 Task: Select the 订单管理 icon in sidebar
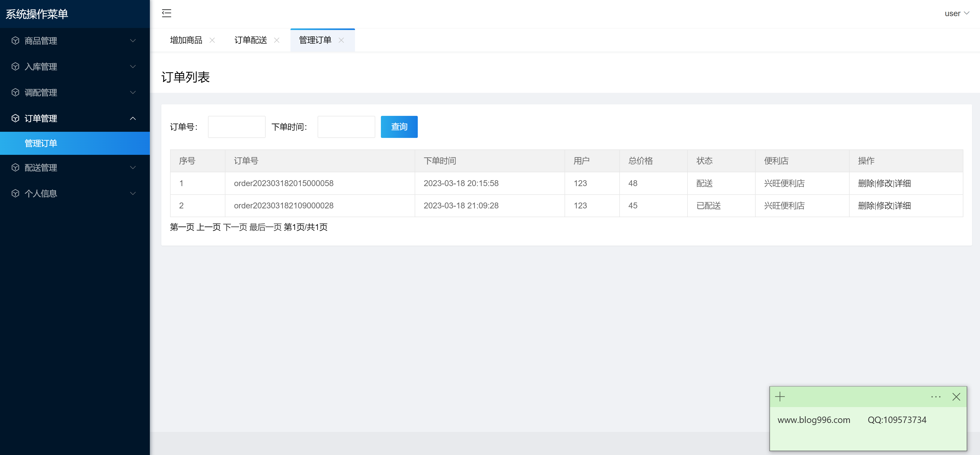[15, 118]
